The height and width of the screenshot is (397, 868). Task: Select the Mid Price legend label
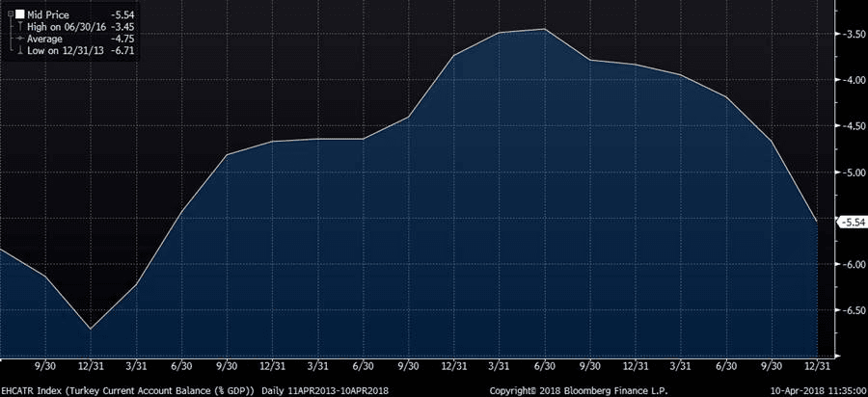pyautogui.click(x=49, y=14)
